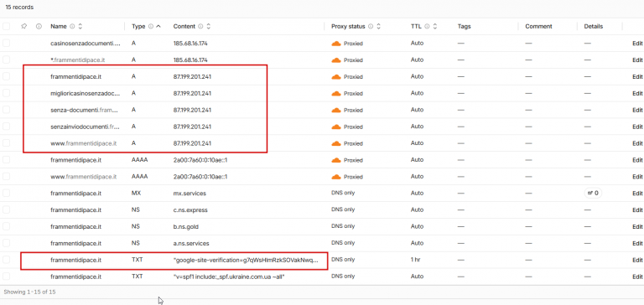Tick the checkbox for the casinosenzadocumenti record
Screen dimensions: 644x305
[6, 43]
